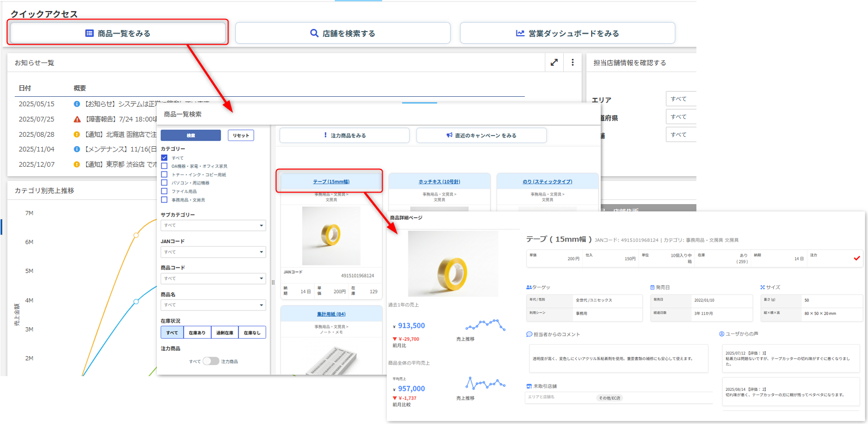Select the 在庫なし stock filter tab

252,332
